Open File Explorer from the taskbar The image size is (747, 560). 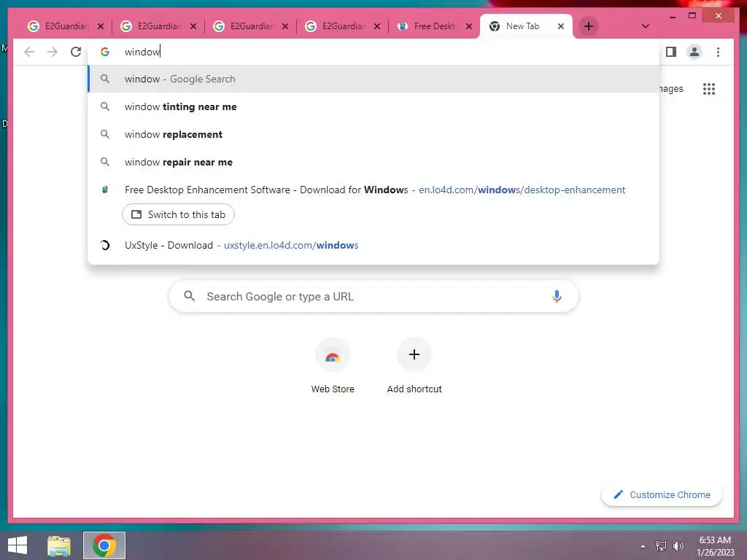click(x=59, y=545)
